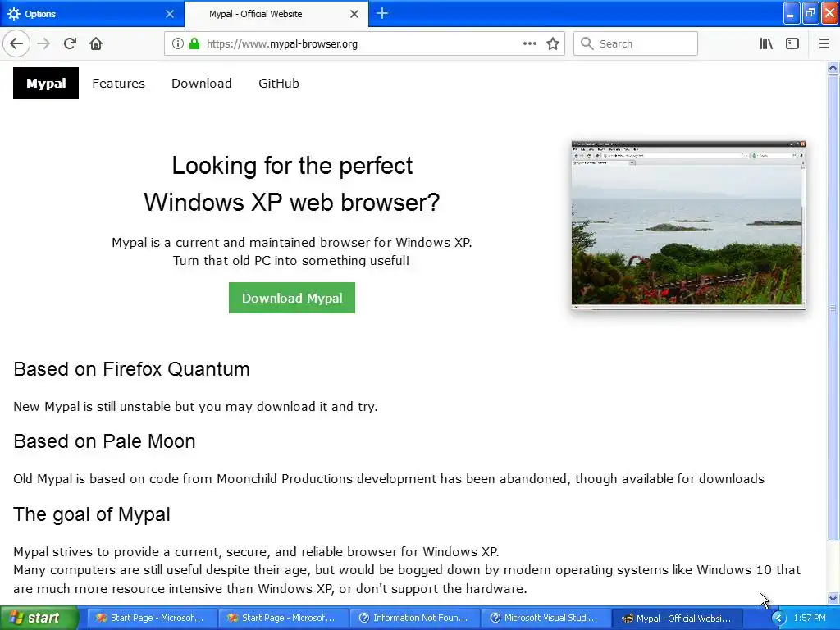840x630 pixels.
Task: Click the green Download Mypal button
Action: pos(292,298)
